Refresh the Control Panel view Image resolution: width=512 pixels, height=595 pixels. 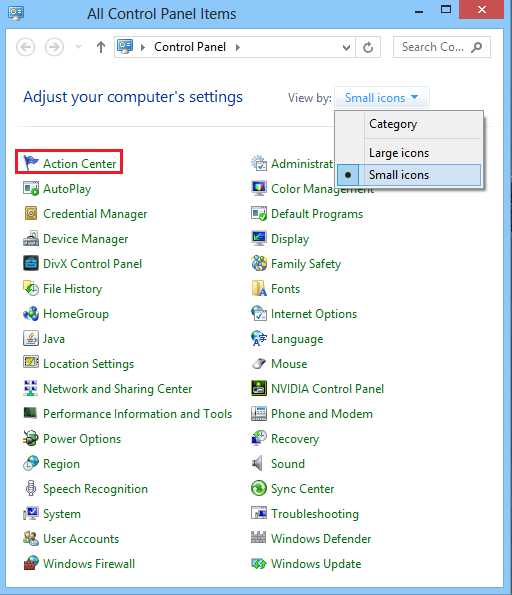(368, 47)
